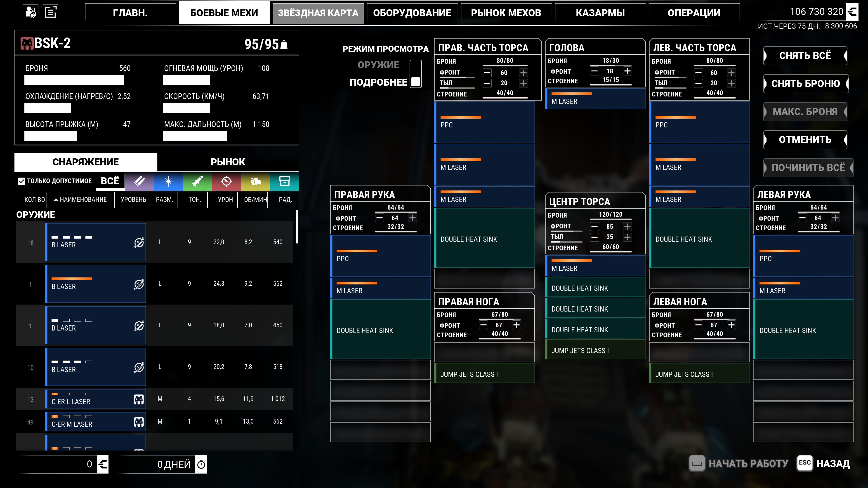Filter equipment by ballistic weapons icon
The image size is (868, 488).
(139, 181)
